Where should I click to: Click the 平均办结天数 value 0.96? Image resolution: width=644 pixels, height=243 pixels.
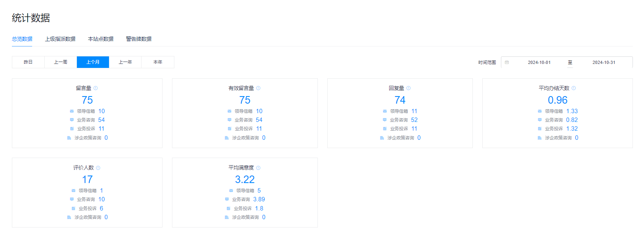pyautogui.click(x=558, y=100)
